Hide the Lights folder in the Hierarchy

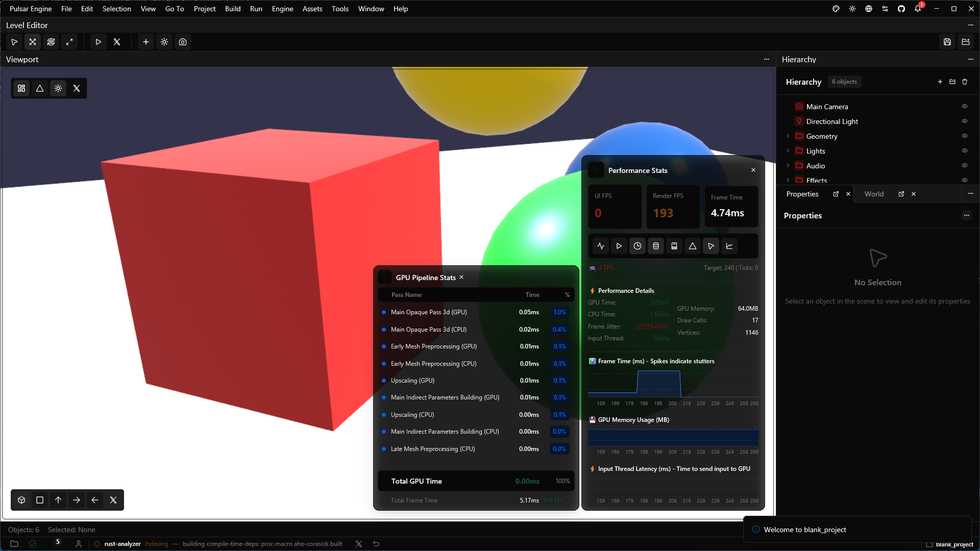[964, 150]
